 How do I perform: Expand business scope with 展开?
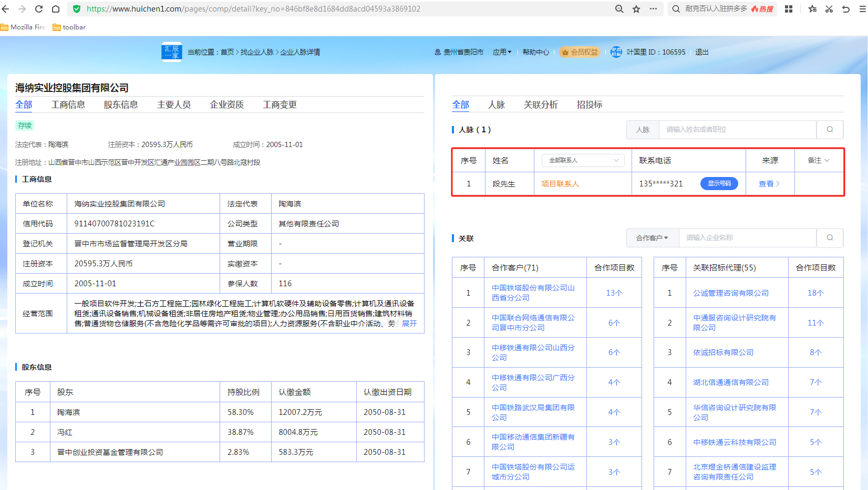point(409,324)
